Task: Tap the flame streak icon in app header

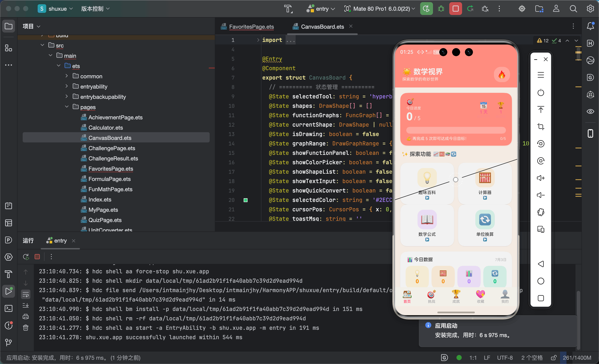Action: pos(502,75)
